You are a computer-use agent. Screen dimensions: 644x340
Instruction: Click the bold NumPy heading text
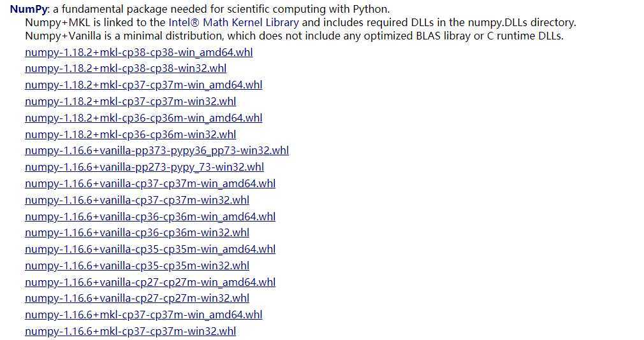pyautogui.click(x=28, y=10)
